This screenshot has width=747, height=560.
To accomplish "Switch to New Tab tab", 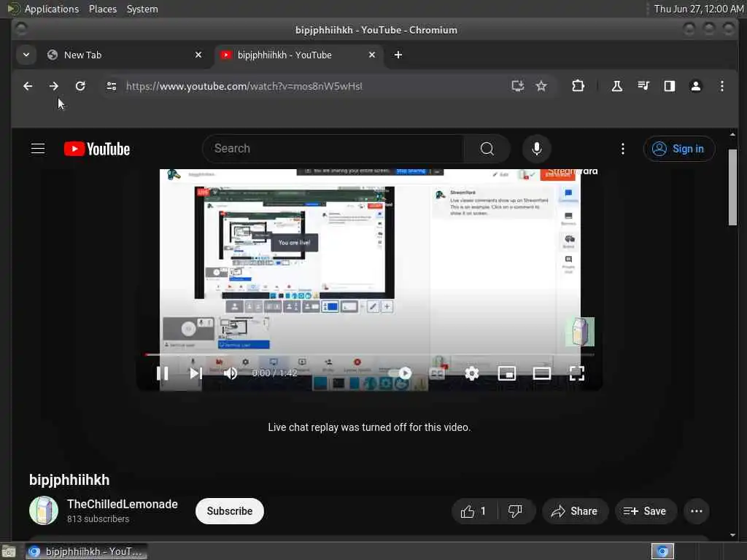I will [x=125, y=55].
